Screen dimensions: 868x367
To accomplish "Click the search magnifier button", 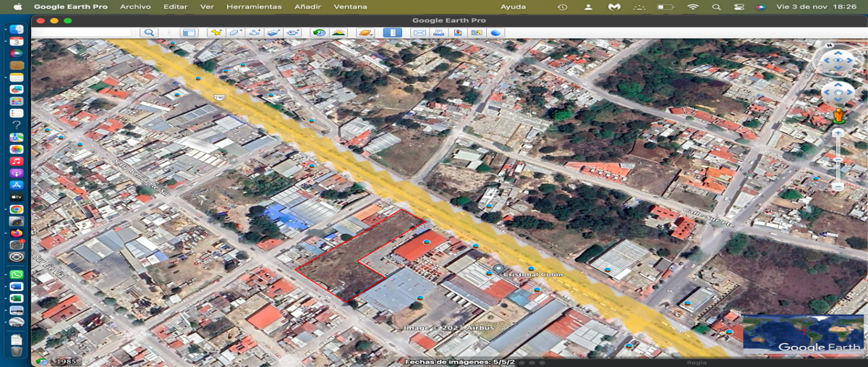I will coord(149,33).
